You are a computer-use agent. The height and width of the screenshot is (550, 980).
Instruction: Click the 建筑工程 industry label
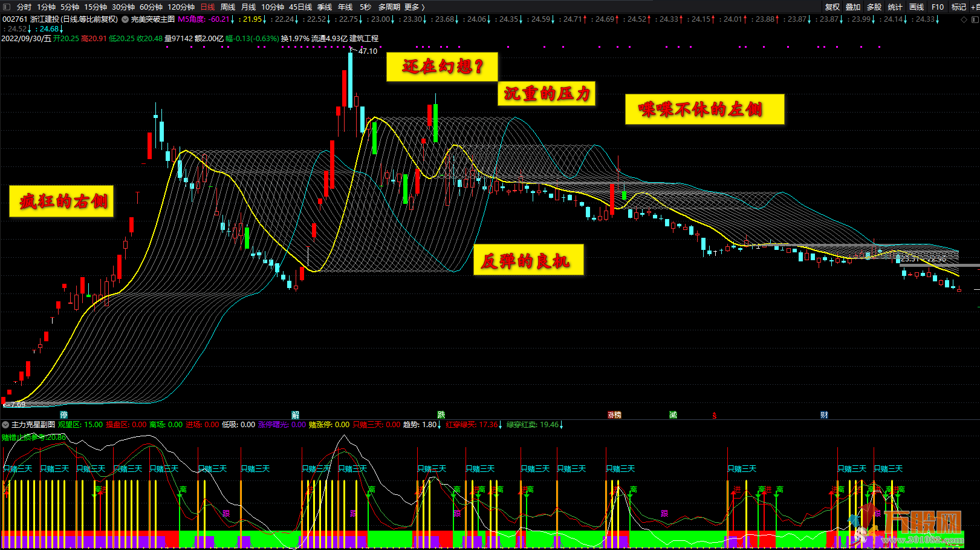pos(364,38)
